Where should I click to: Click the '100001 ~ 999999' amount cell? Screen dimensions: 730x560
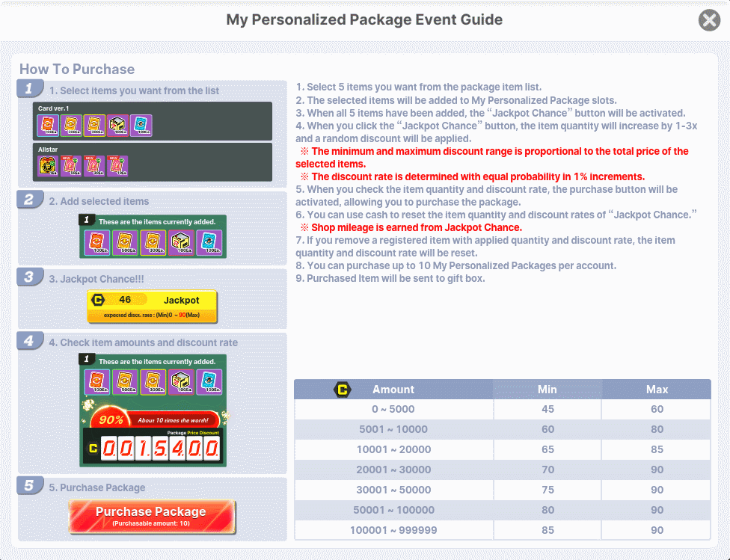[393, 530]
